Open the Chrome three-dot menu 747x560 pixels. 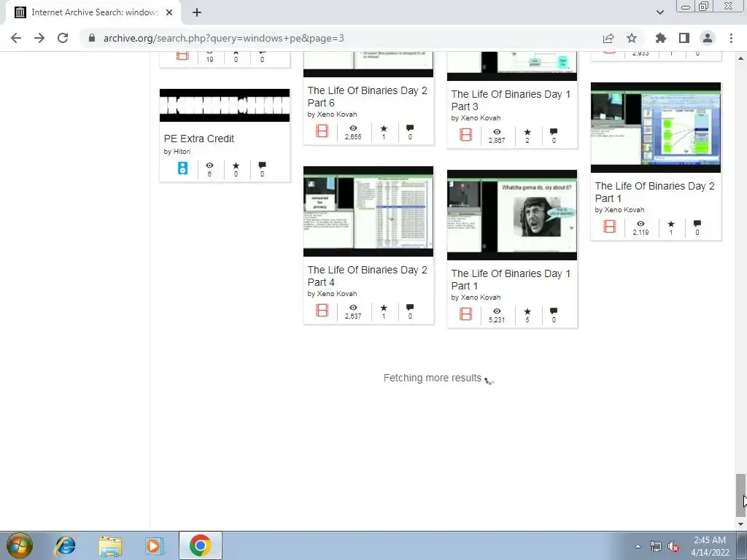point(731,38)
